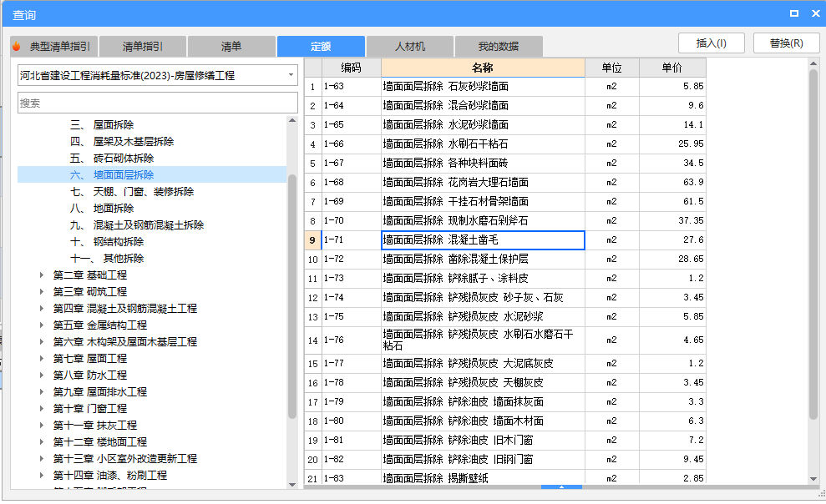Image resolution: width=826 pixels, height=504 pixels.
Task: Click price cell 4.65
Action: (672, 340)
